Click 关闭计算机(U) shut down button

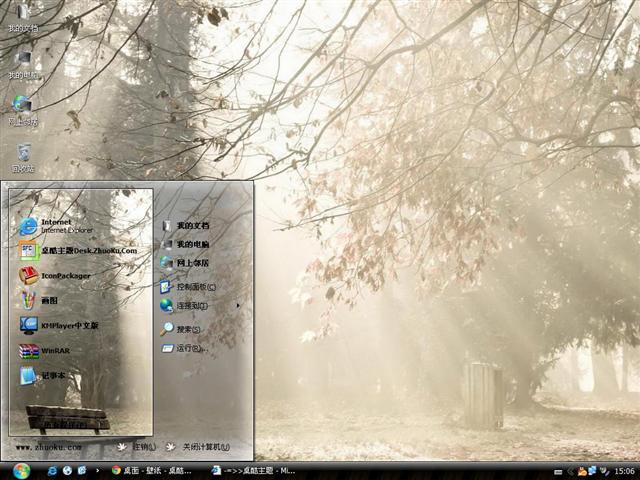point(198,447)
